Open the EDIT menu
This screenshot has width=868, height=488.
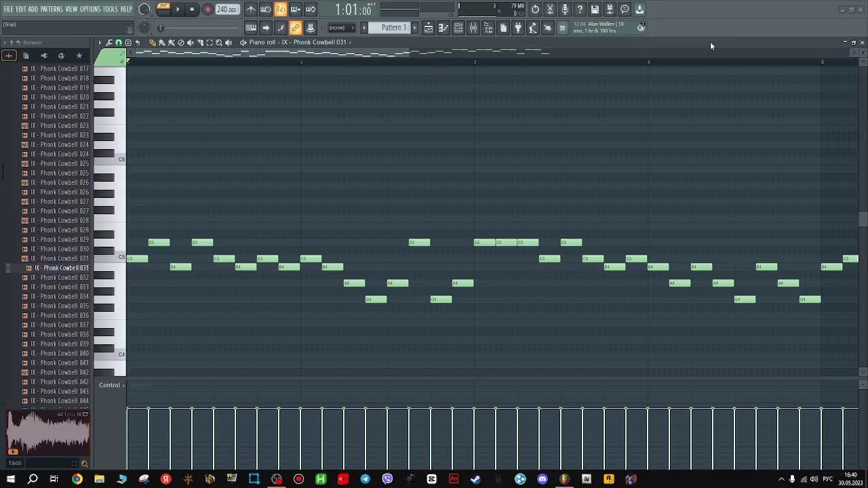tap(21, 9)
